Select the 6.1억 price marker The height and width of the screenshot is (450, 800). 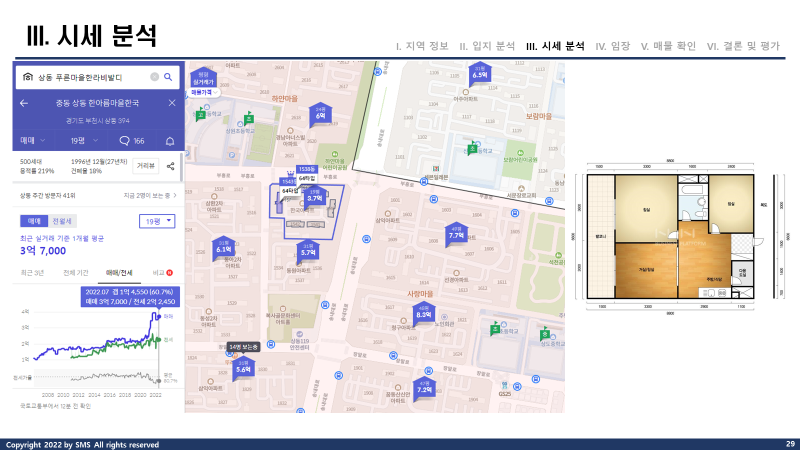[x=223, y=248]
